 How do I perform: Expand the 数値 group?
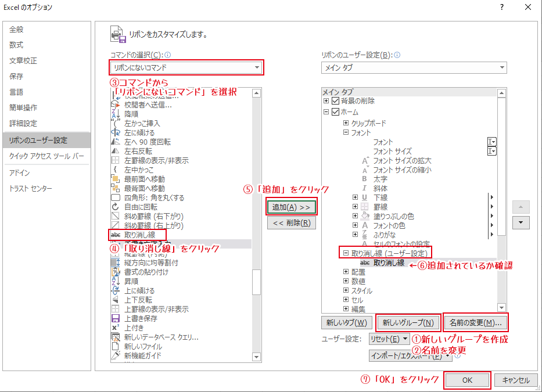click(x=346, y=281)
